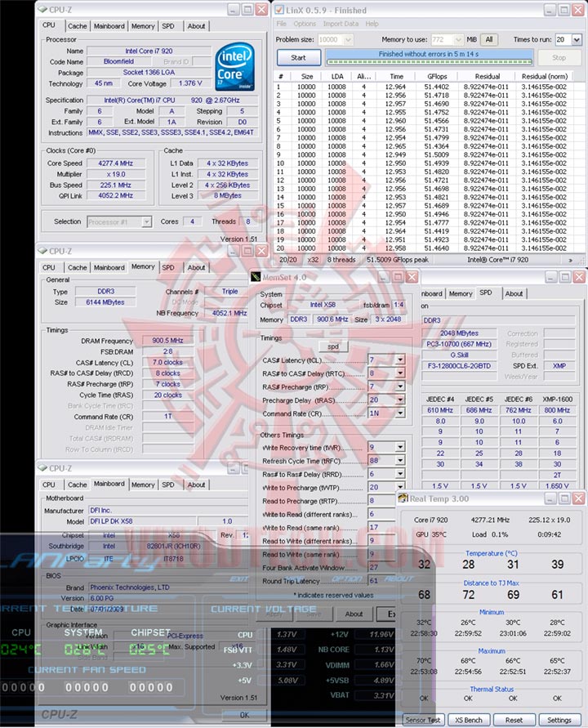Click the All memory button in LinX
Screen dimensions: 588x728
coord(488,40)
